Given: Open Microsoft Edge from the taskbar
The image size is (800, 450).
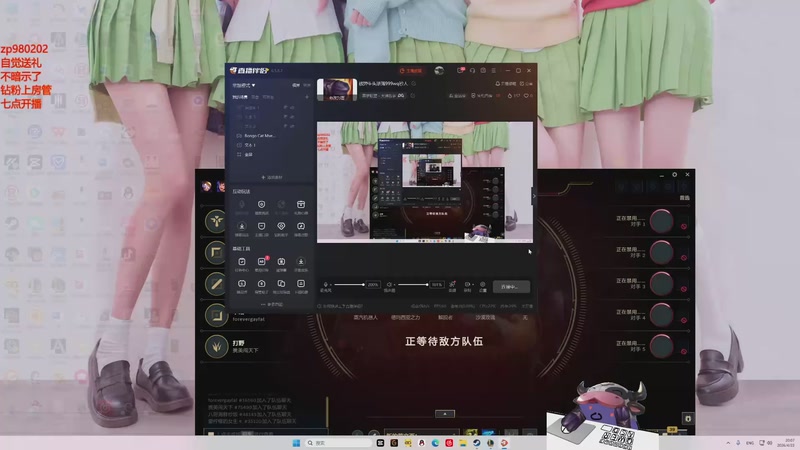Looking at the screenshot, I should click(x=435, y=443).
